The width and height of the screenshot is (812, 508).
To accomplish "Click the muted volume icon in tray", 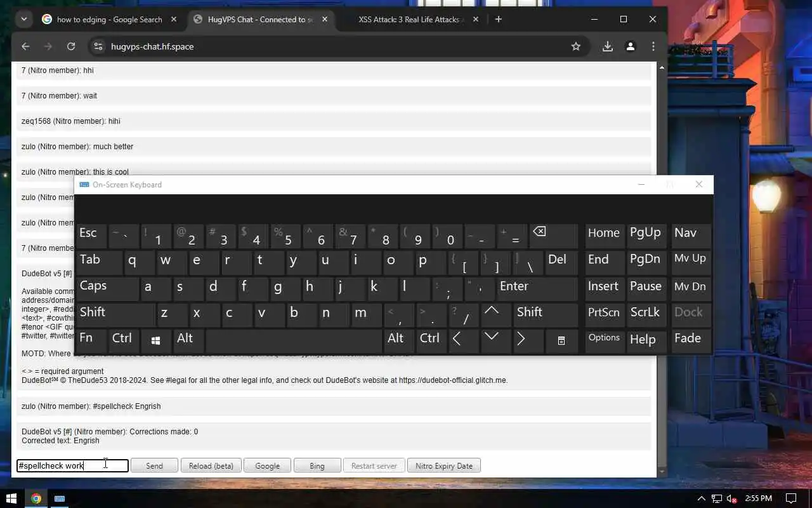I will click(x=731, y=498).
